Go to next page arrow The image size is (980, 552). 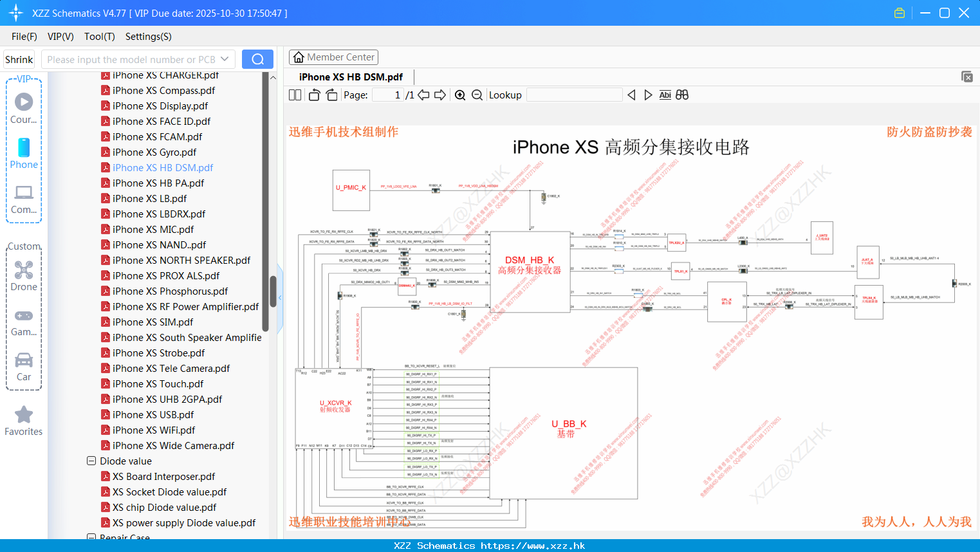pyautogui.click(x=440, y=95)
